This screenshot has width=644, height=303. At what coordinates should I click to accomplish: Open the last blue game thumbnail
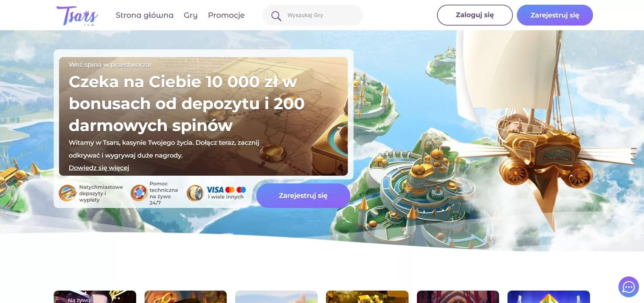[549, 297]
